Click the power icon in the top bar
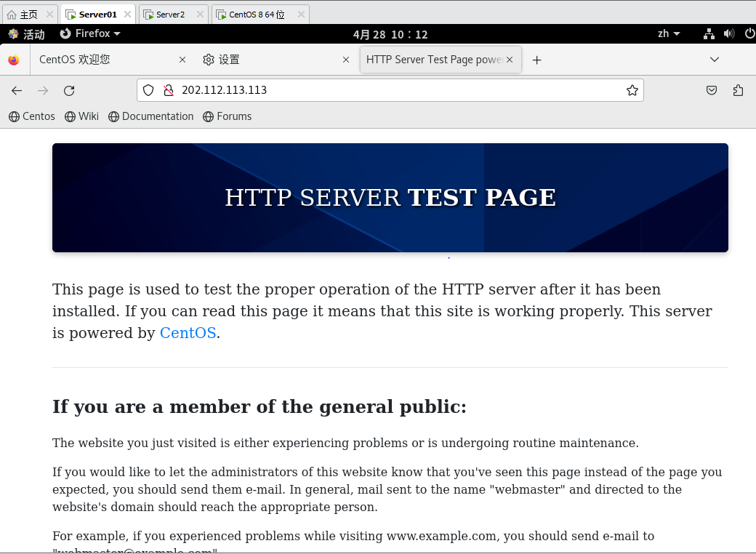The height and width of the screenshot is (554, 756). 749,33
